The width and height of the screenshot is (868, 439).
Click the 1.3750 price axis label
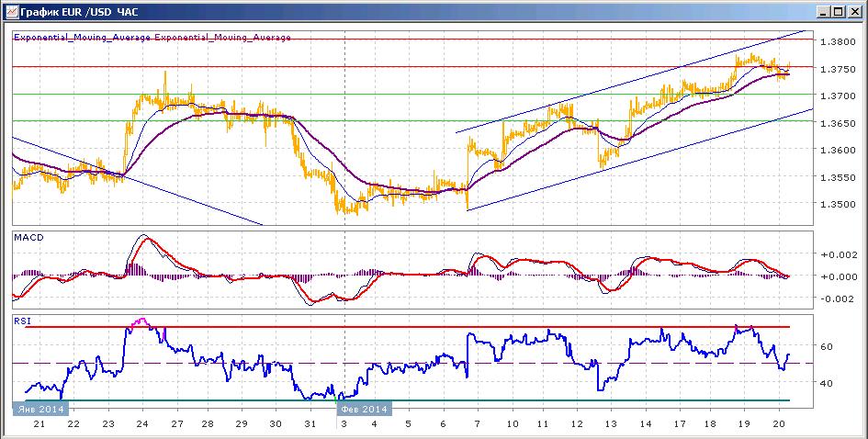837,69
